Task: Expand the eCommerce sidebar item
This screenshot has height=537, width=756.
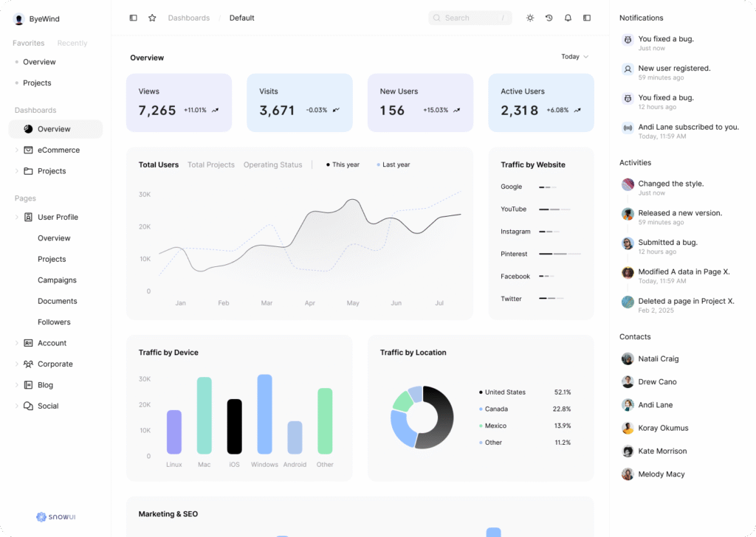Action: point(17,150)
